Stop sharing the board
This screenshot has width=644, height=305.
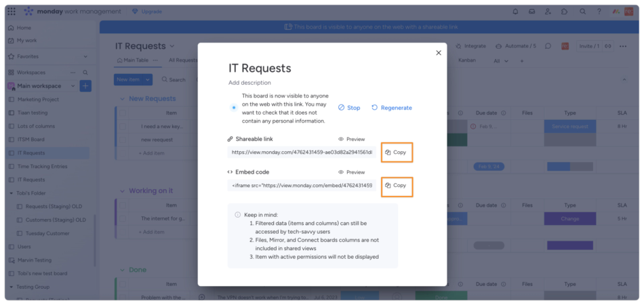coord(349,108)
